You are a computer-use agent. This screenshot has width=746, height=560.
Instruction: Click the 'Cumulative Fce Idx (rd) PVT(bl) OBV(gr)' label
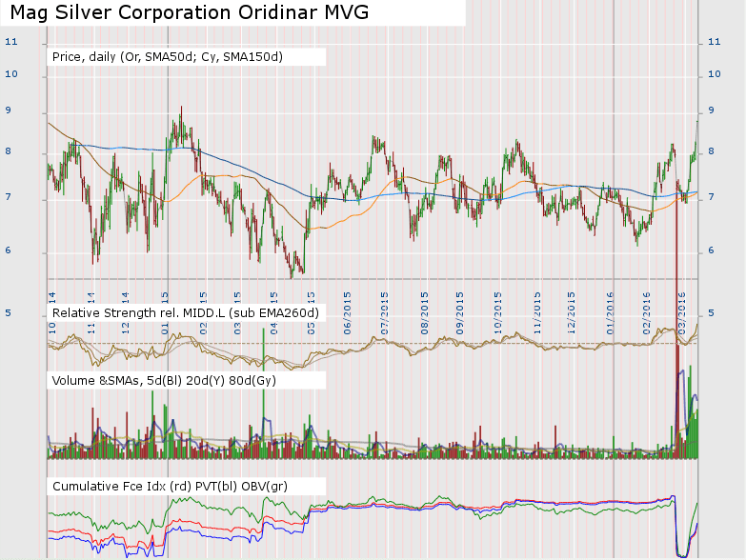click(x=170, y=487)
